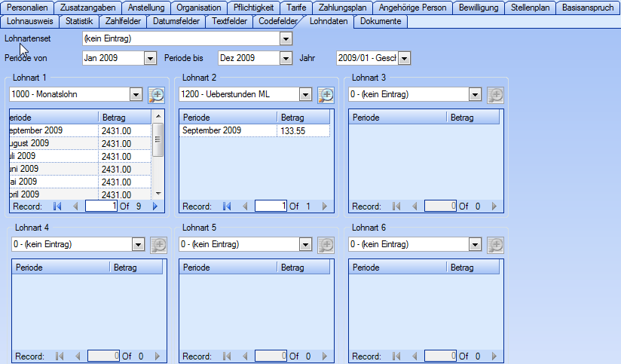Expand the Periode bis dropdown

(x=286, y=58)
